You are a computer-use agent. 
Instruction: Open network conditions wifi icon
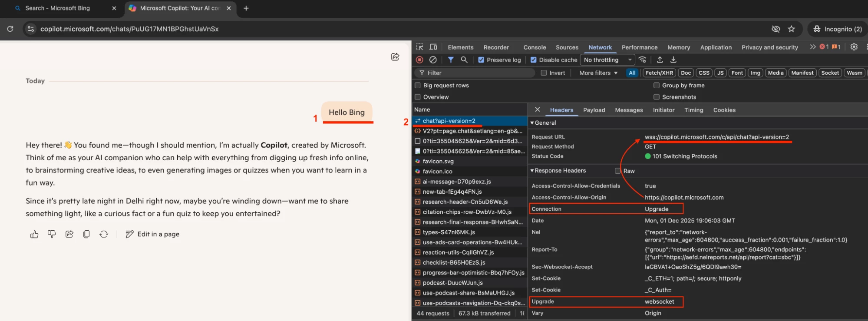click(643, 60)
